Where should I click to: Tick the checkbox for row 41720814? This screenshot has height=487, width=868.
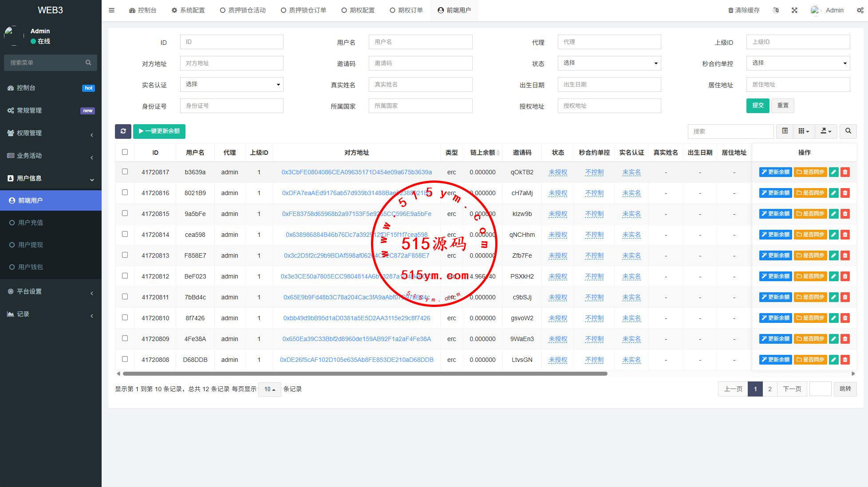click(125, 234)
